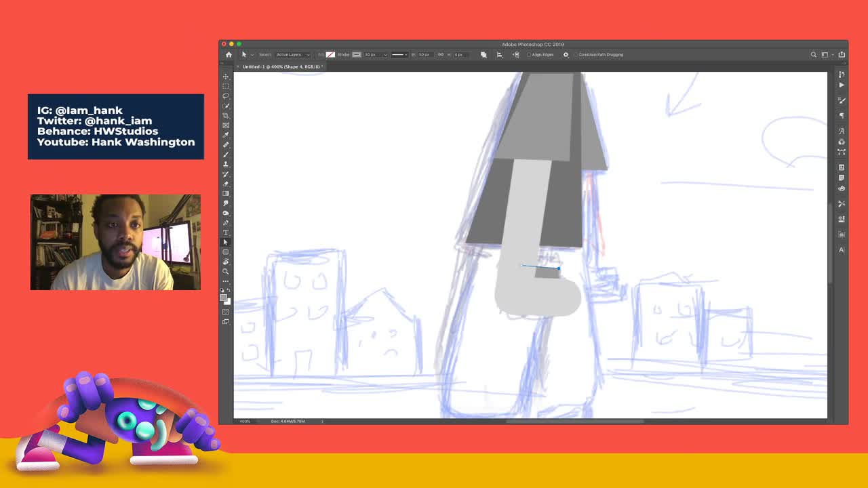The height and width of the screenshot is (488, 868).
Task: Click the W width input field
Action: click(x=425, y=54)
